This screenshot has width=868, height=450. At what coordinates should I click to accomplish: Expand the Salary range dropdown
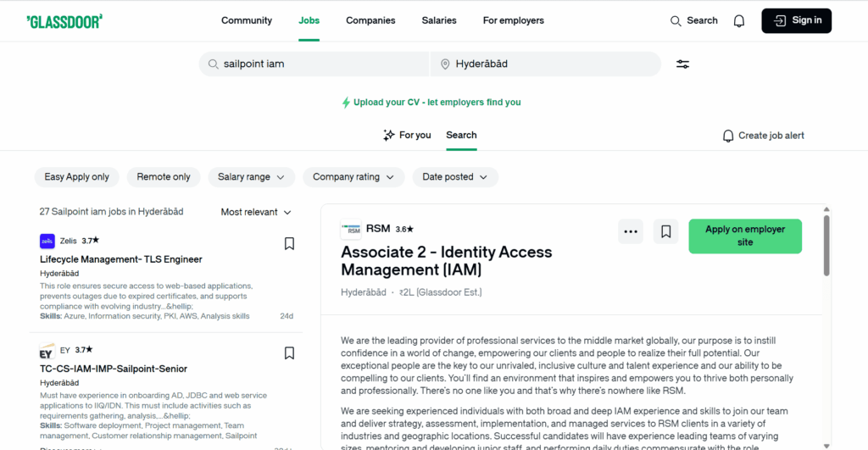pyautogui.click(x=251, y=177)
